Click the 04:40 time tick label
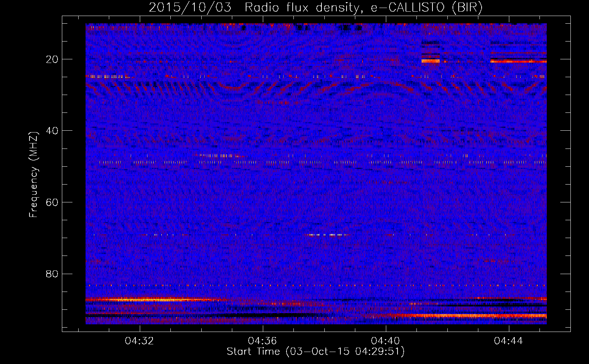589x364 pixels. pos(386,341)
